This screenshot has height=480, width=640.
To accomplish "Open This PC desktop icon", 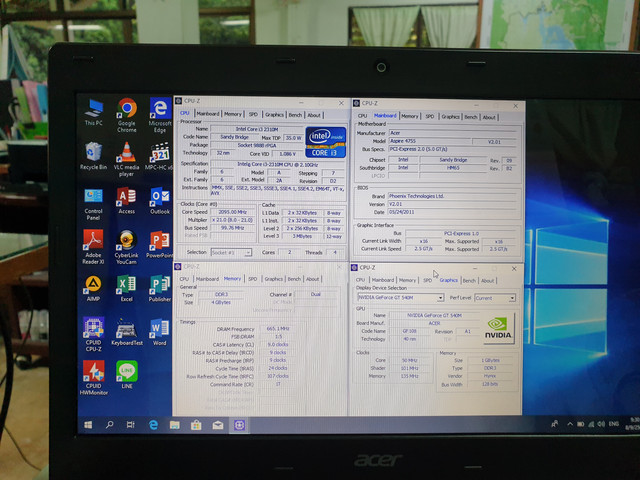I will 93,112.
